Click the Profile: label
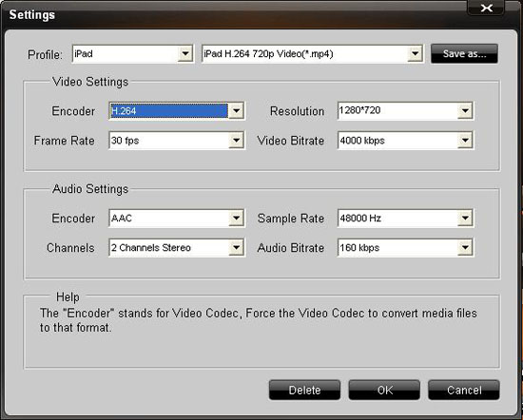 (x=45, y=54)
